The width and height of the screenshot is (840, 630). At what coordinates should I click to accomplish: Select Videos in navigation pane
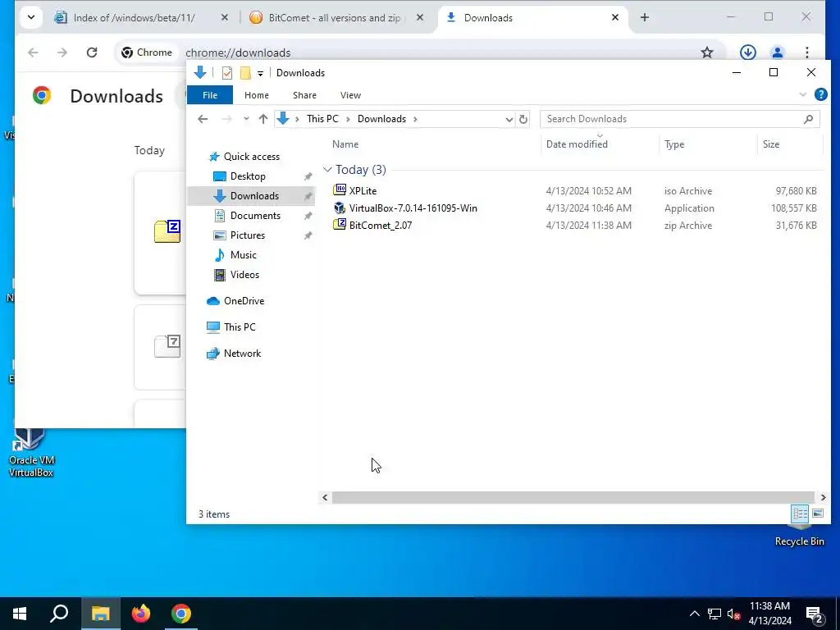pyautogui.click(x=244, y=274)
